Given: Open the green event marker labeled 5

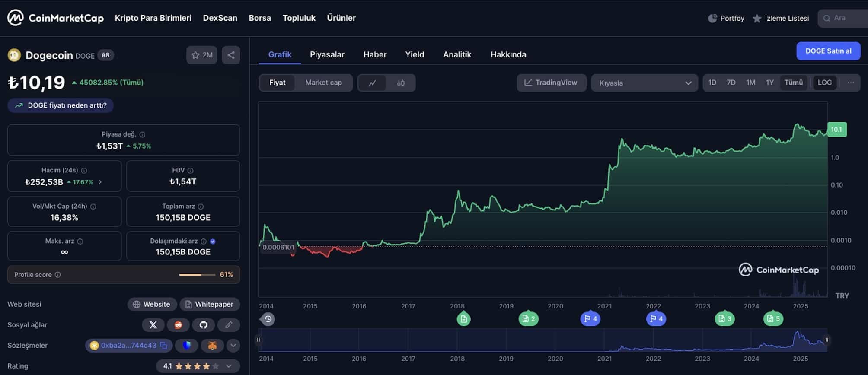Looking at the screenshot, I should point(773,319).
